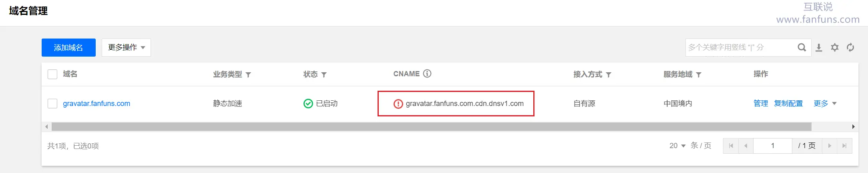This screenshot has width=868, height=173.
Task: Click the horizontal table scrollbar
Action: coord(432,127)
